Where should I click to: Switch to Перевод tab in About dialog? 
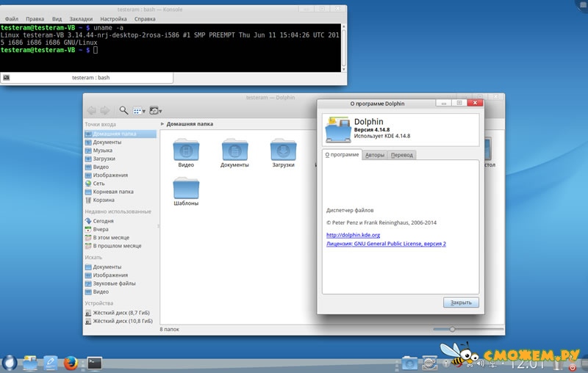tap(401, 155)
